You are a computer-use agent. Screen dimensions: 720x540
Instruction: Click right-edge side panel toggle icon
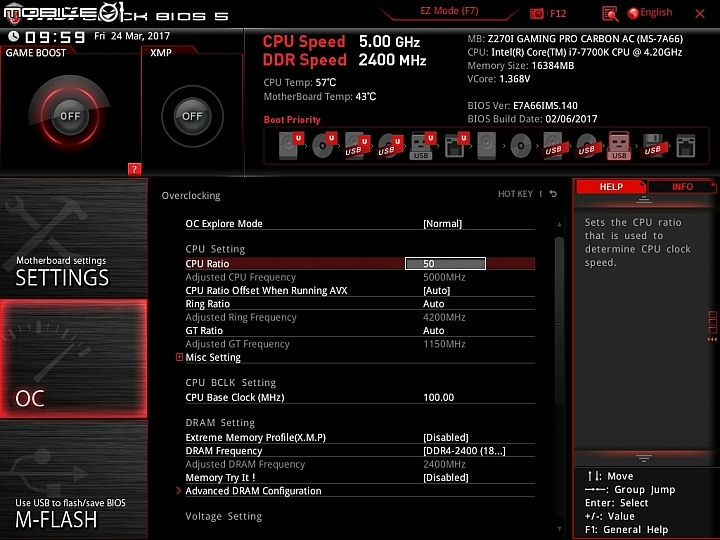click(712, 326)
